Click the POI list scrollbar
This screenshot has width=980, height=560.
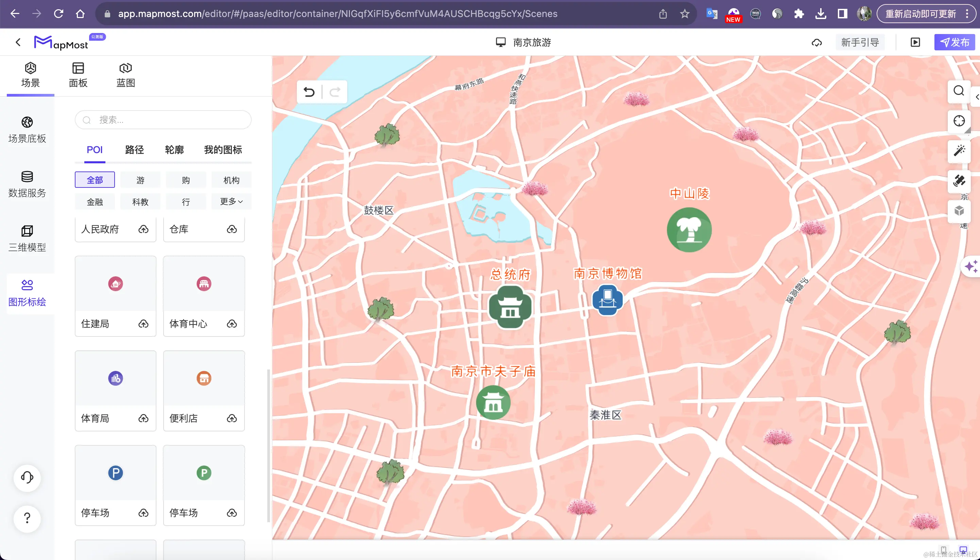(268, 445)
